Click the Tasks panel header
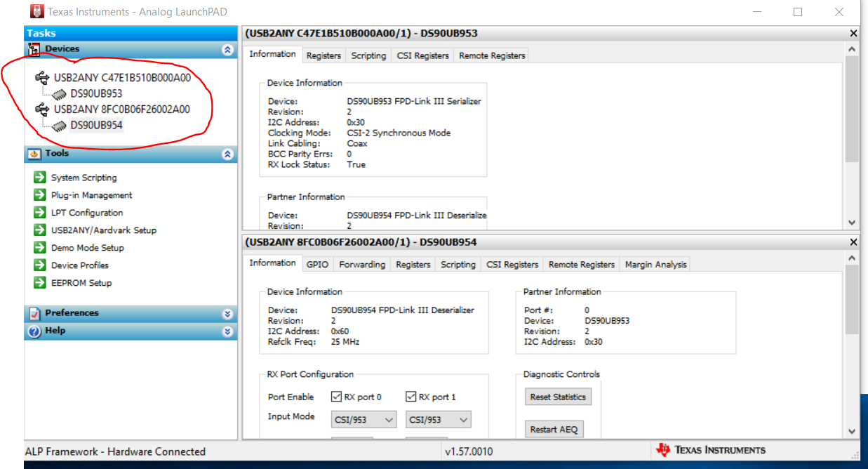The height and width of the screenshot is (469, 868). pos(131,33)
